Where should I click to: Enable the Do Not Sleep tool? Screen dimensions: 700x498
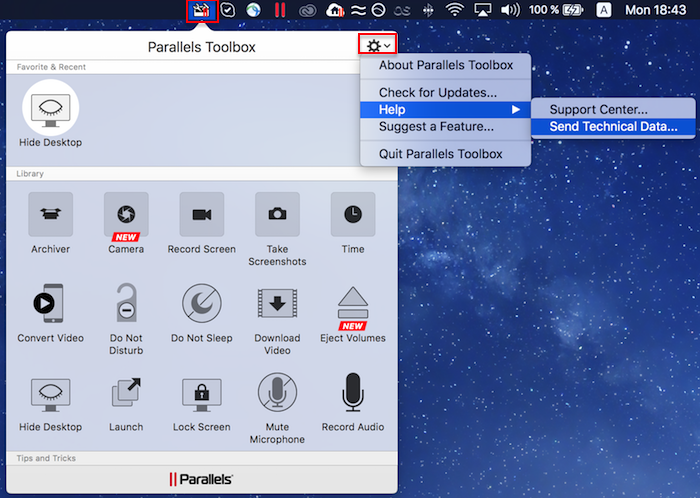click(201, 303)
